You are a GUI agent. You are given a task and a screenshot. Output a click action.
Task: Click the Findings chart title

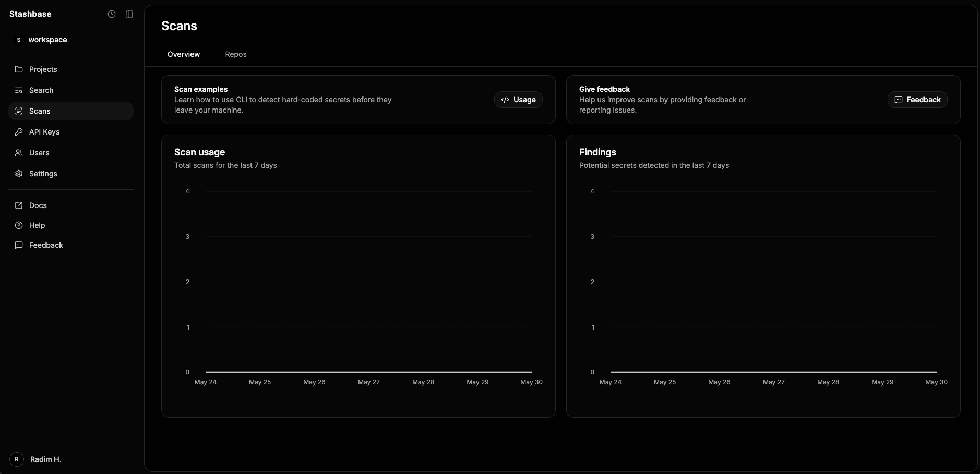[x=597, y=152]
